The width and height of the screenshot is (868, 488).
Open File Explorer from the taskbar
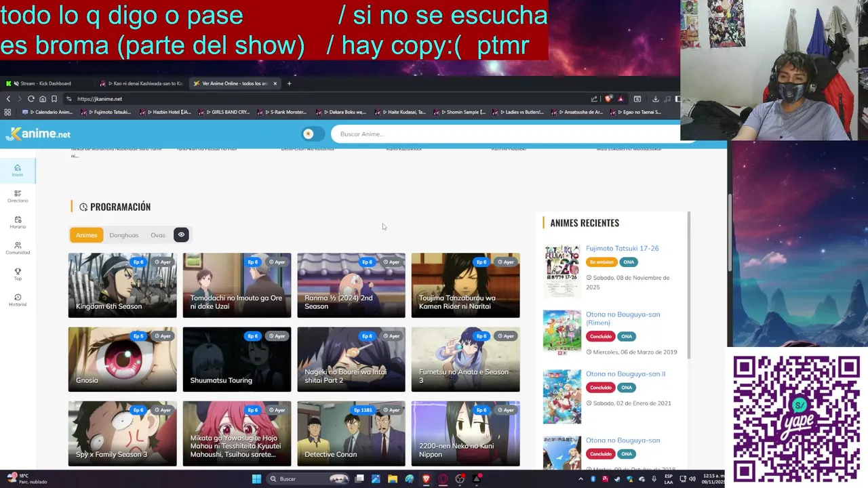393,479
